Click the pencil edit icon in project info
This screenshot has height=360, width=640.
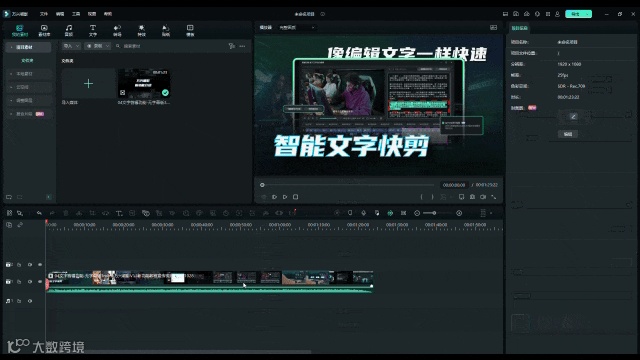tap(573, 117)
